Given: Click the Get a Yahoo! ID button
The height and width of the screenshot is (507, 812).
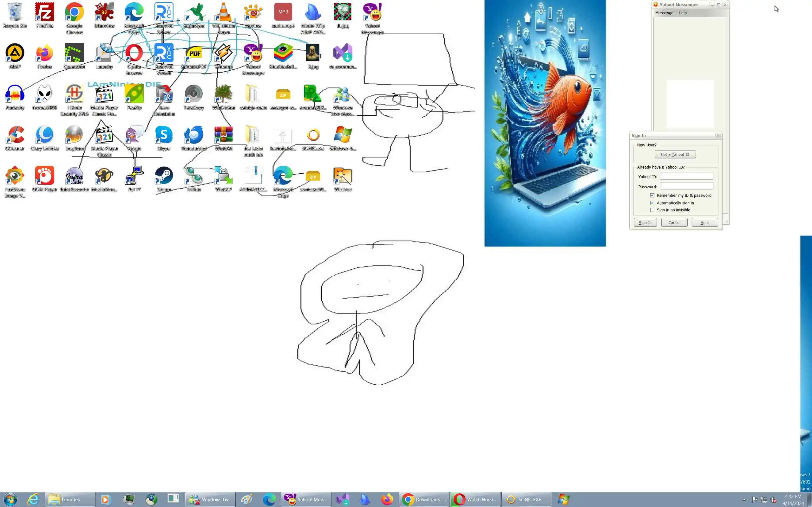Looking at the screenshot, I should coord(675,155).
